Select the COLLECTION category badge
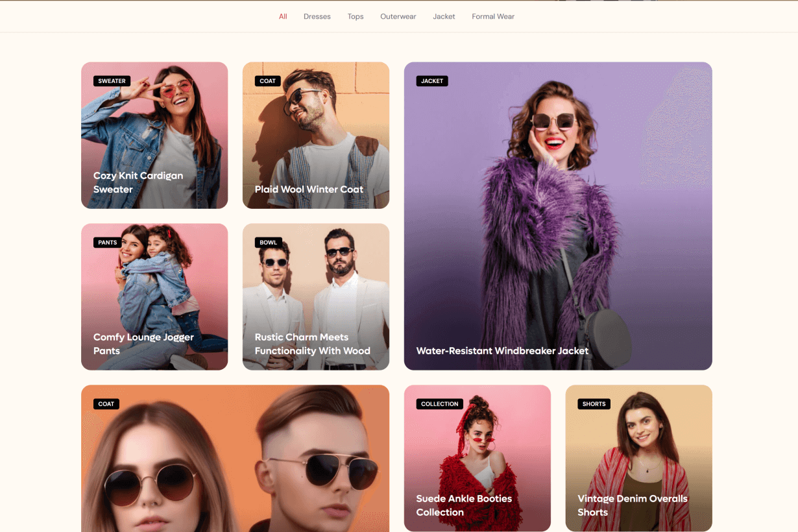The height and width of the screenshot is (532, 798). 439,404
